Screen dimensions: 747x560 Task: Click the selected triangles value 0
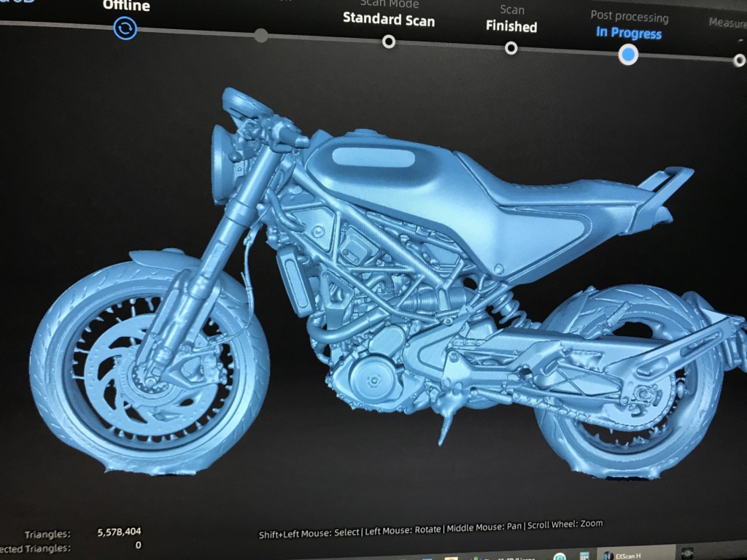coord(138,545)
